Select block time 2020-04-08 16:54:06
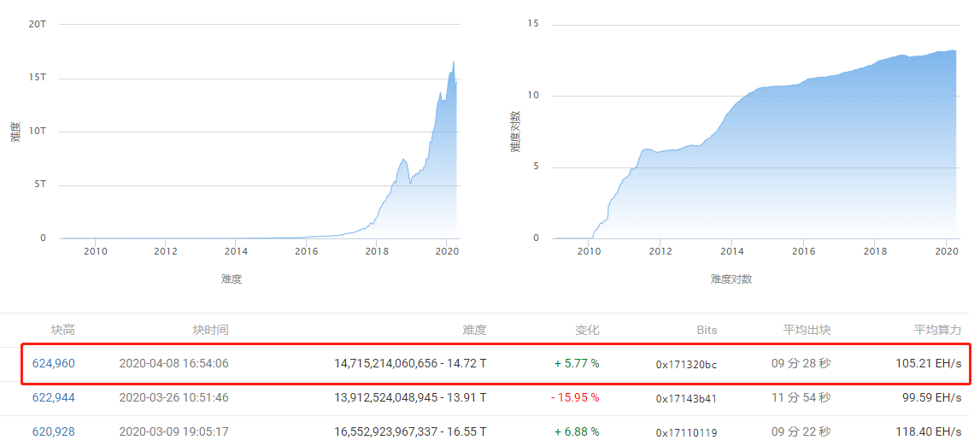Viewport: 980px width, 446px height. pos(173,363)
